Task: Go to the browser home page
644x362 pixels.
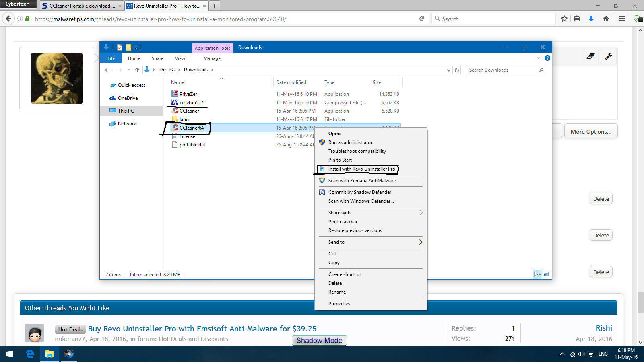Action: point(605,19)
